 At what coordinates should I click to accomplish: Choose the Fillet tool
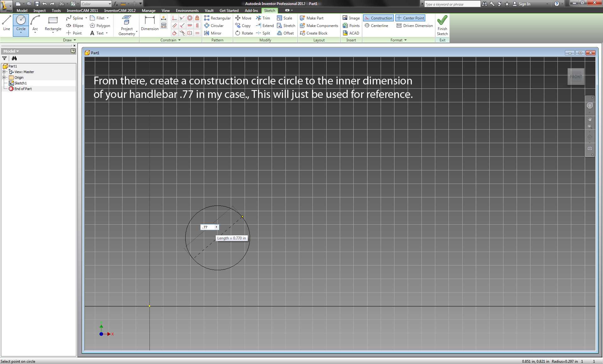(97, 18)
